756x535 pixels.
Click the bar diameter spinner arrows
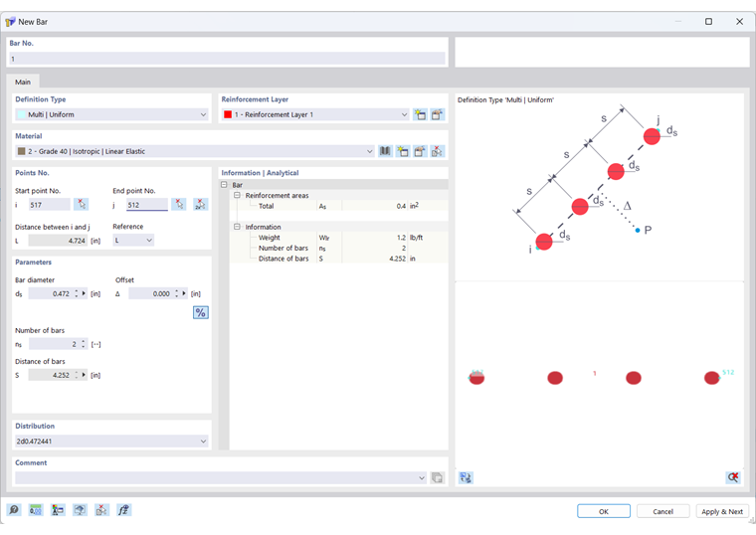[77, 293]
